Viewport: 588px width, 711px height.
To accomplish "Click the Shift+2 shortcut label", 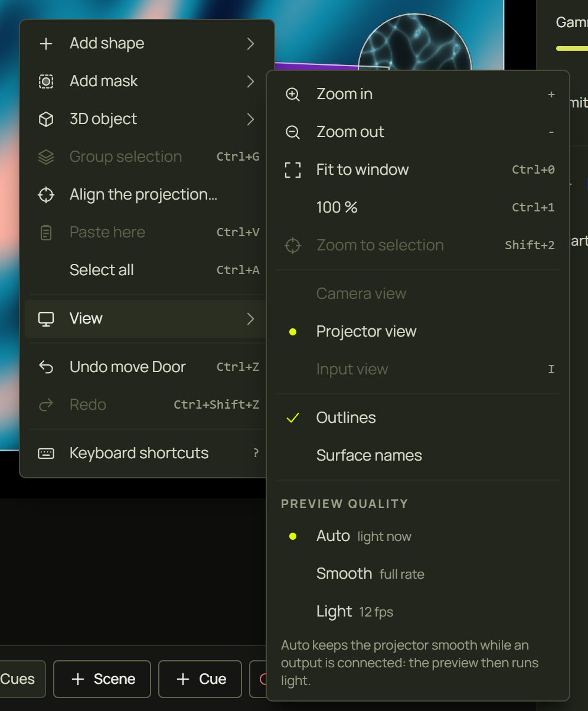I will (x=530, y=246).
